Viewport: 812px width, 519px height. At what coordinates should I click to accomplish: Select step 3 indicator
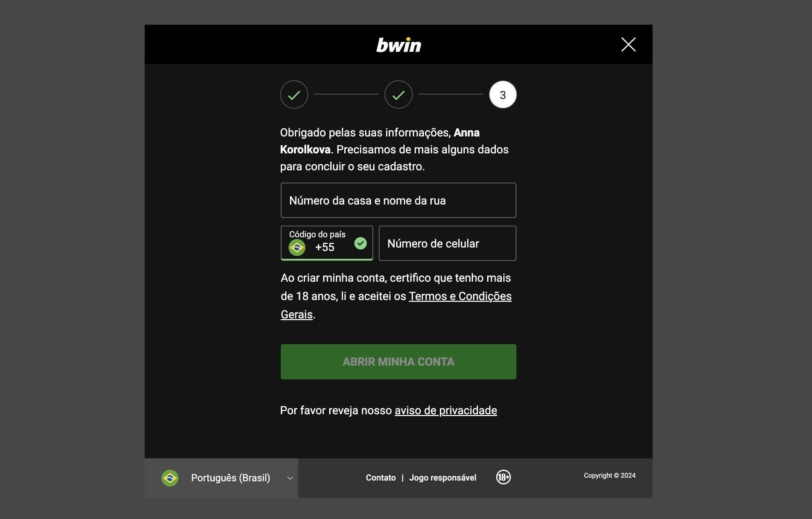[x=503, y=94]
